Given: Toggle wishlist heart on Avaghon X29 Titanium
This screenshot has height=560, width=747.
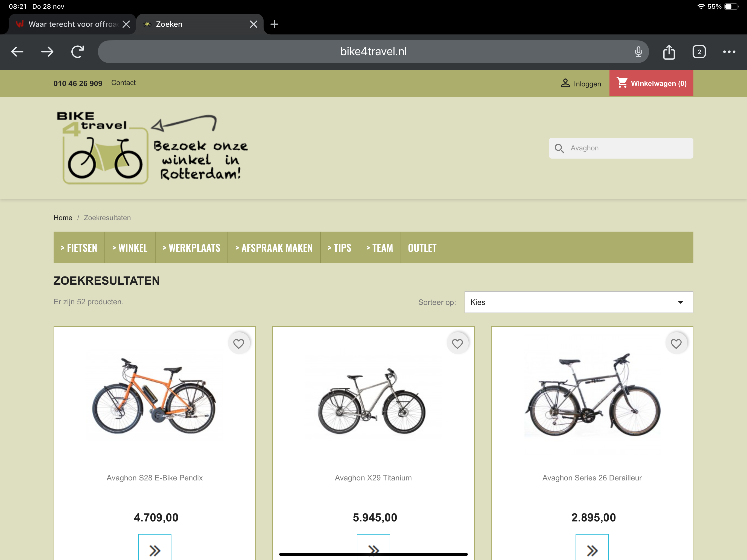Looking at the screenshot, I should click(x=457, y=343).
